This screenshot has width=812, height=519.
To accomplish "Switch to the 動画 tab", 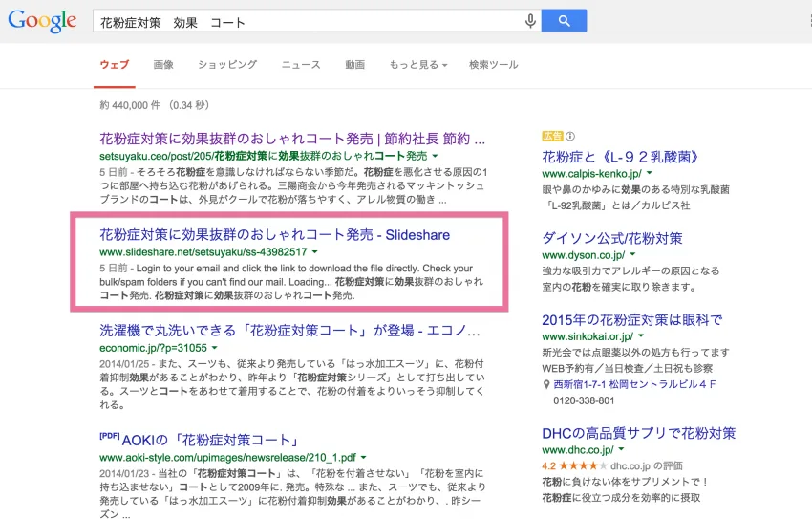I will pos(355,65).
